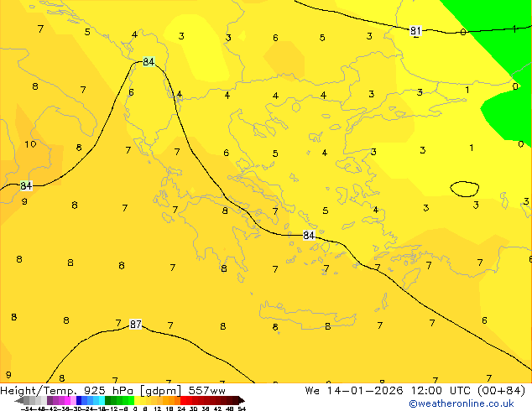Pick the bright red swatch above 24 label

click(x=183, y=400)
